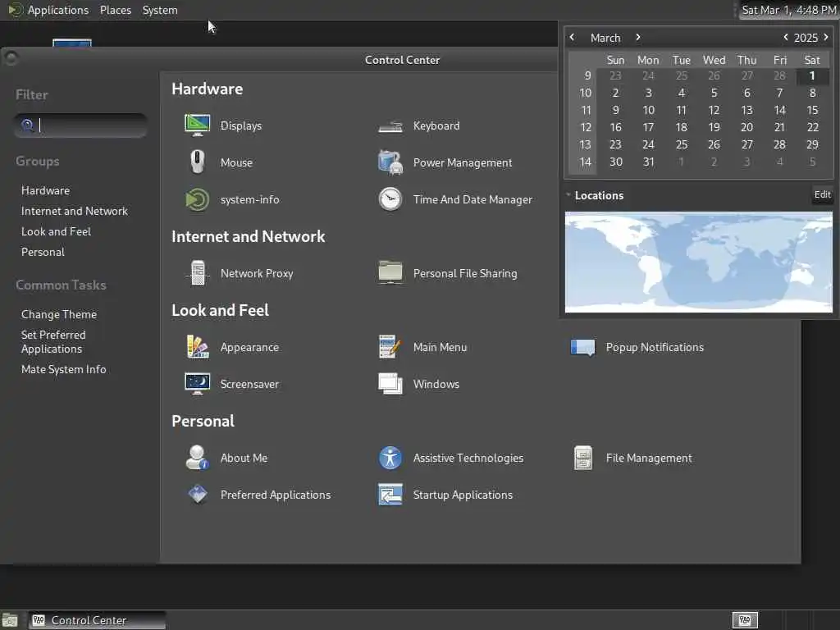Screen dimensions: 840x630
Task: Click Set Preferred Applications task
Action: [53, 342]
